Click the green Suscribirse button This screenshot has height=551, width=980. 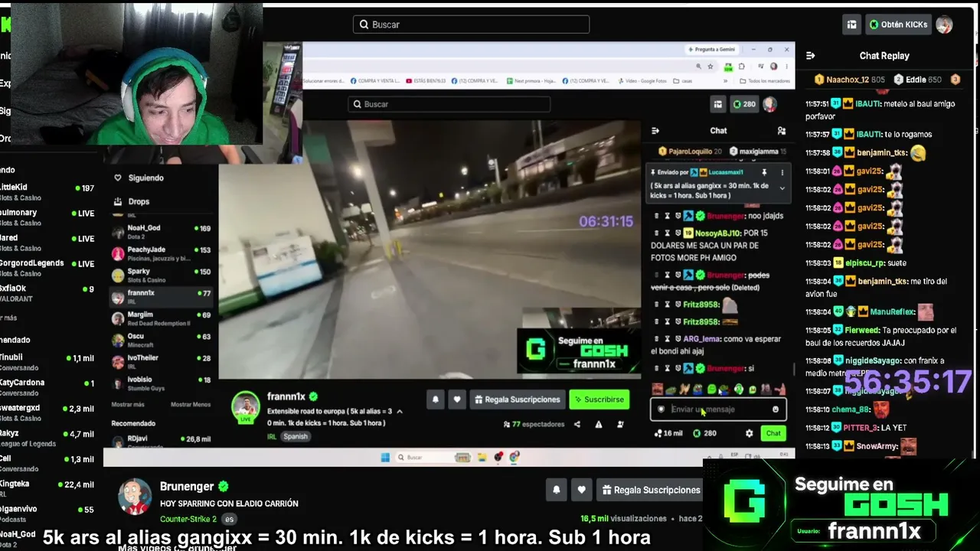point(599,399)
